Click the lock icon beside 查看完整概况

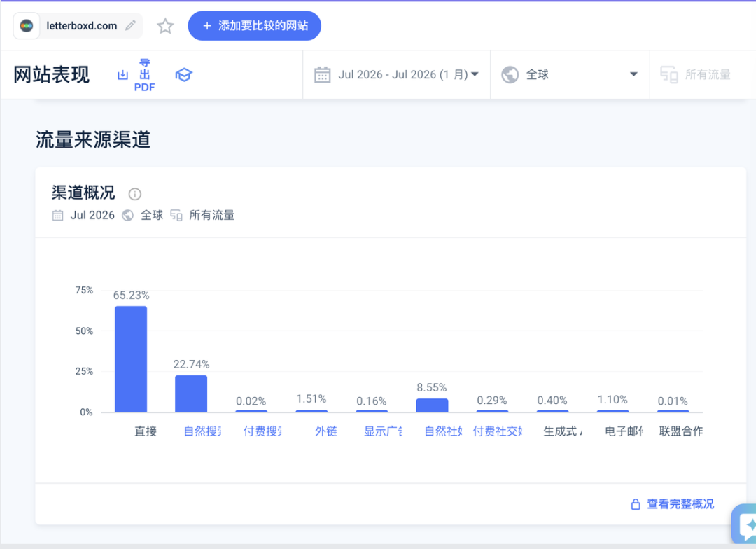(x=636, y=504)
